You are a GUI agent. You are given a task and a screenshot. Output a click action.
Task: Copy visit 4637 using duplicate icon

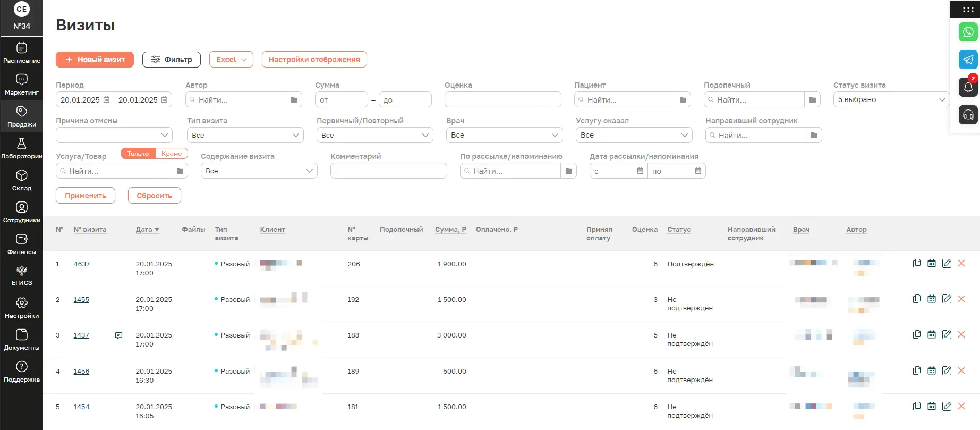coord(917,263)
